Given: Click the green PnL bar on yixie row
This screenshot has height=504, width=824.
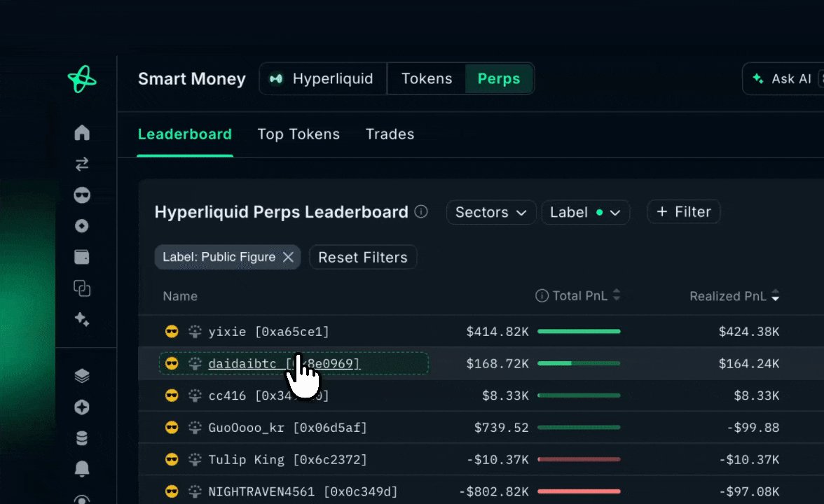Looking at the screenshot, I should (579, 331).
